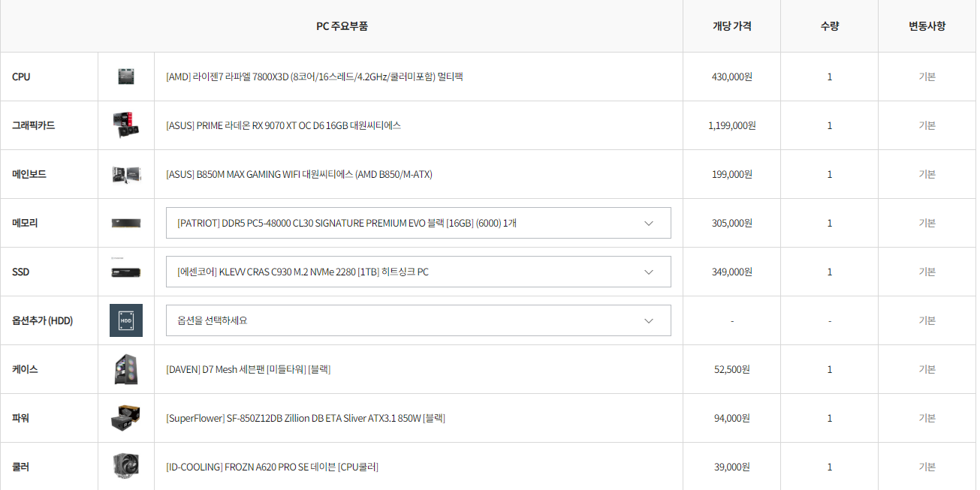Click the memory dropdown chevron arrow
The width and height of the screenshot is (980, 490).
[x=649, y=223]
